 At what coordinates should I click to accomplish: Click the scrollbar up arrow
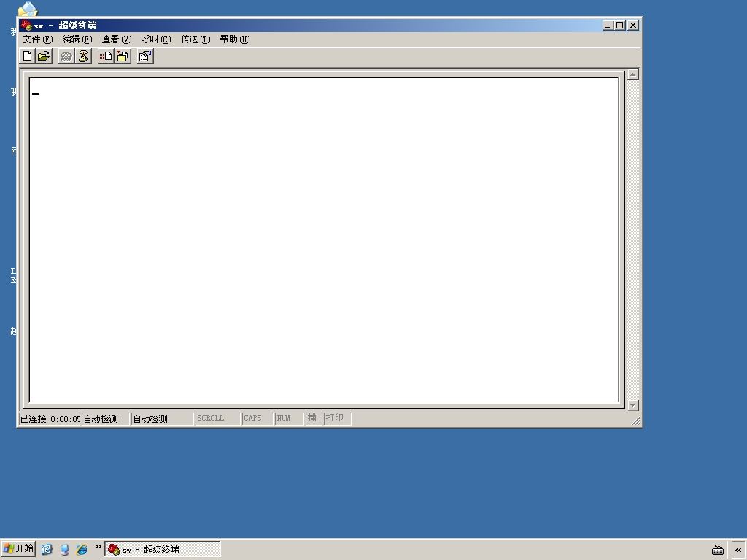(x=632, y=74)
